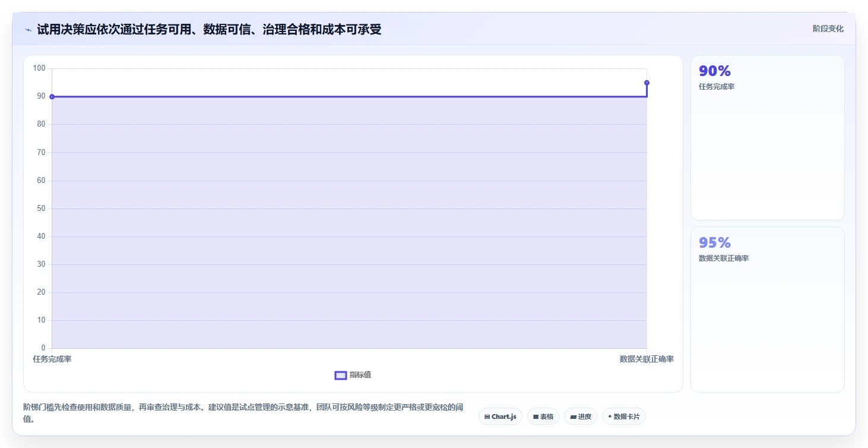Image resolution: width=868 pixels, height=448 pixels.
Task: Click the 数据卡片 chip
Action: 624,417
